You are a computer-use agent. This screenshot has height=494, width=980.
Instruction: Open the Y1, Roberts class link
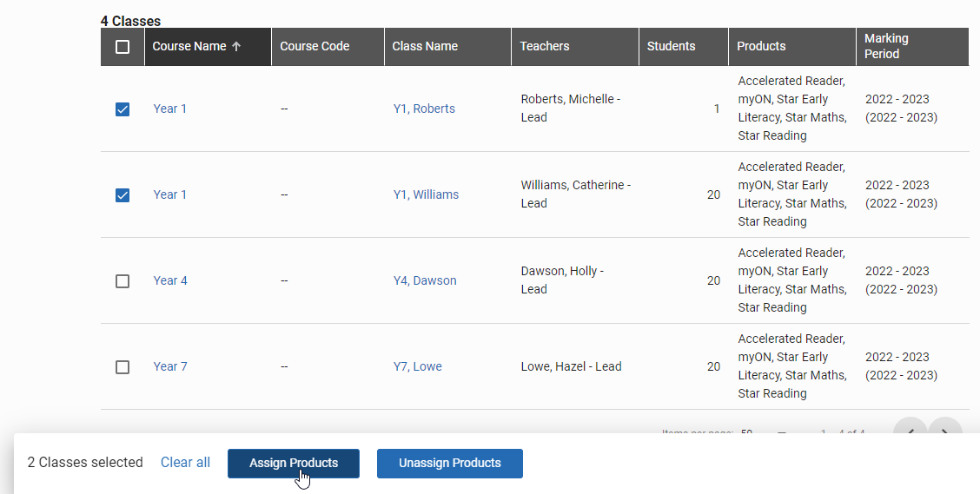[424, 109]
